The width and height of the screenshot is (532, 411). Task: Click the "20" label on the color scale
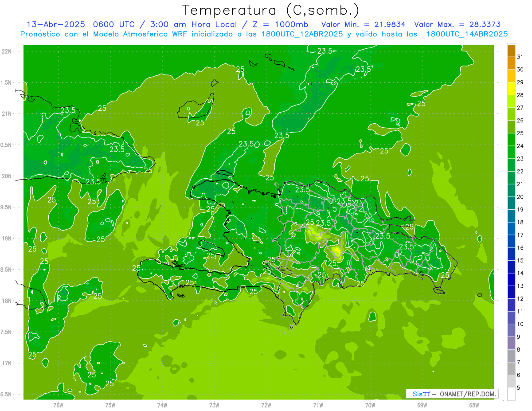[x=520, y=197]
